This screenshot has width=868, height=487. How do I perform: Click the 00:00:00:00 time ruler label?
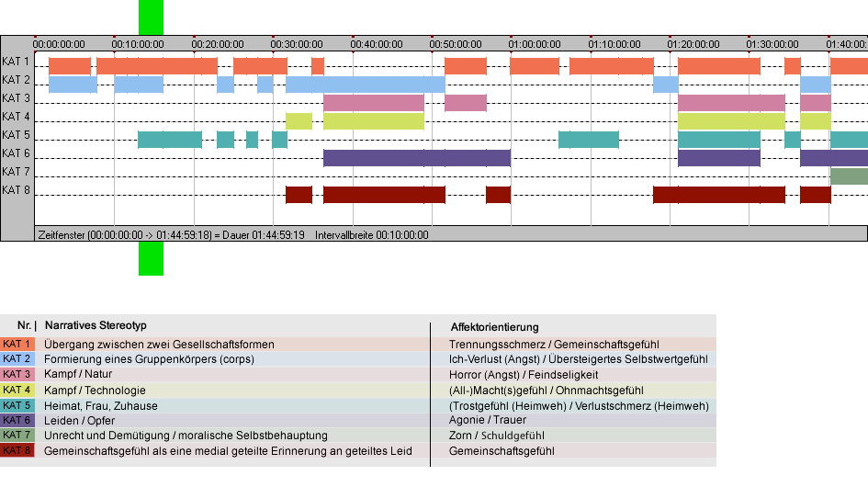59,44
